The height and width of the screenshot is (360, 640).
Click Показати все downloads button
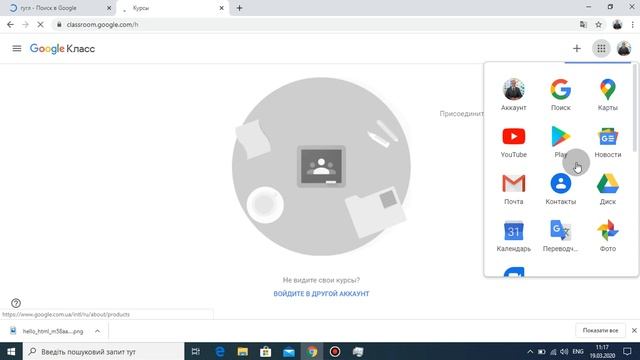[600, 330]
